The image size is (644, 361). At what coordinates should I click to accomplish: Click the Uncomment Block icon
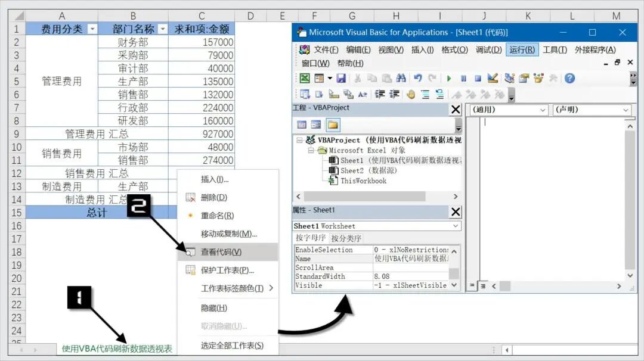tap(440, 94)
